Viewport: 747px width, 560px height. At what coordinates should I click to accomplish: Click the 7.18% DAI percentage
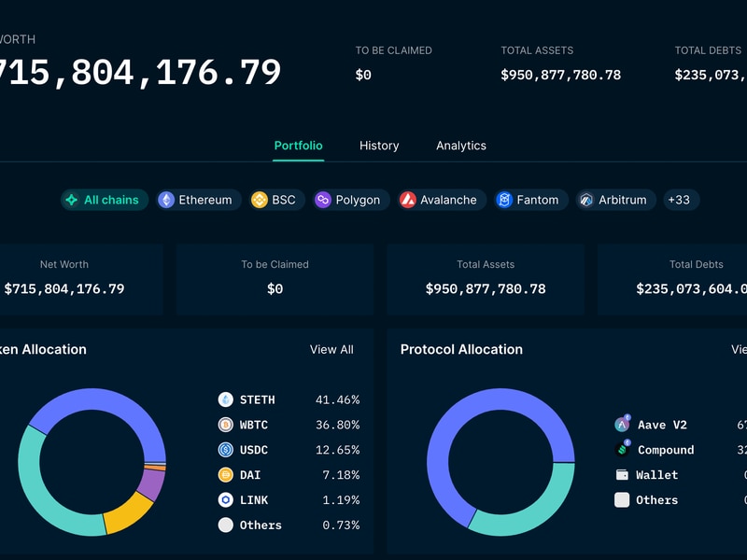[x=341, y=475]
